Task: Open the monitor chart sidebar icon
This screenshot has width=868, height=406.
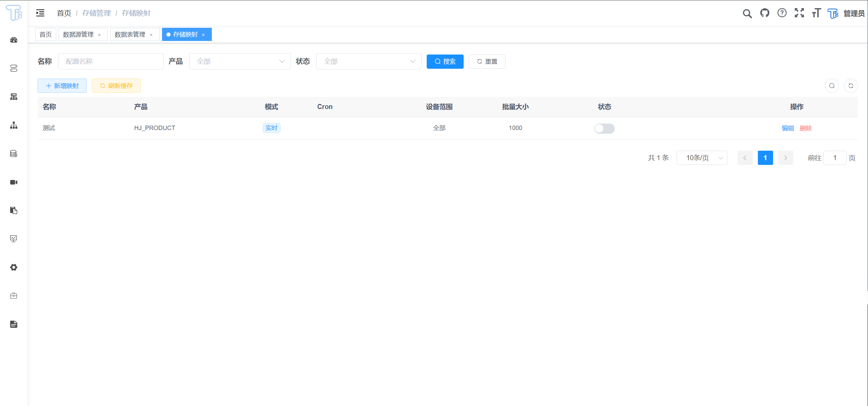Action: pos(14,239)
